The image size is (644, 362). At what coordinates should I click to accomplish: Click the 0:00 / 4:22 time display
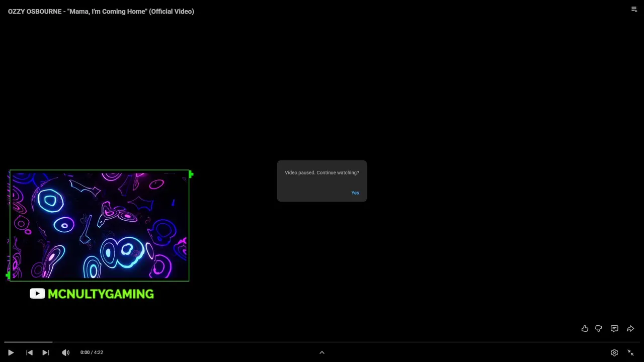92,352
